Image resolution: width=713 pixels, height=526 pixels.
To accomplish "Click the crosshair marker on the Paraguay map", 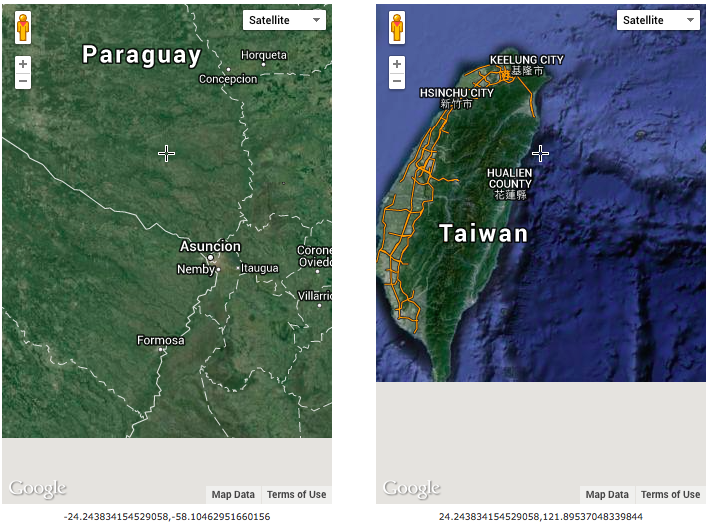I will 166,152.
